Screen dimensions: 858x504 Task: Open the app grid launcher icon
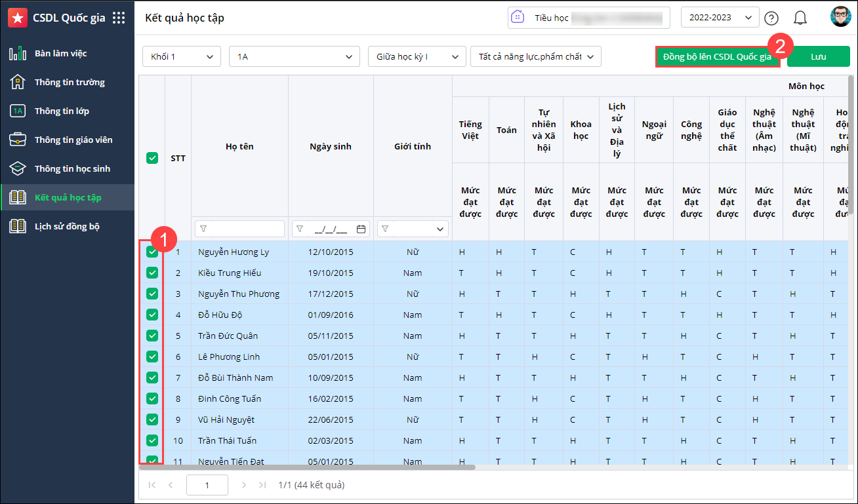119,18
